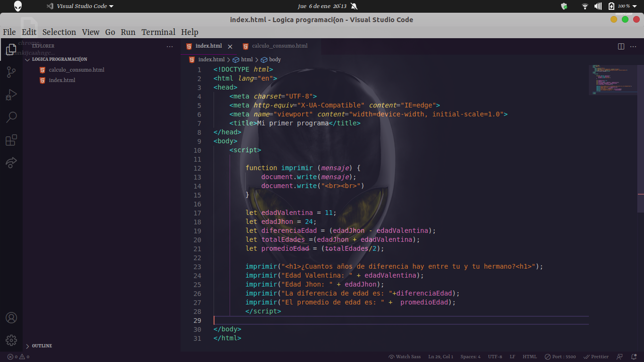Open the Wi-Fi network tray icon

coord(585,6)
